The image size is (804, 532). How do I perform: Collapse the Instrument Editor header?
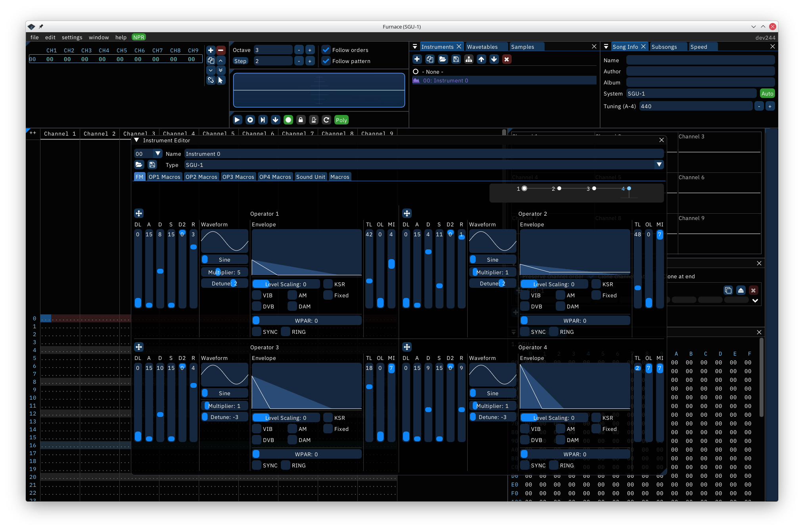[137, 140]
